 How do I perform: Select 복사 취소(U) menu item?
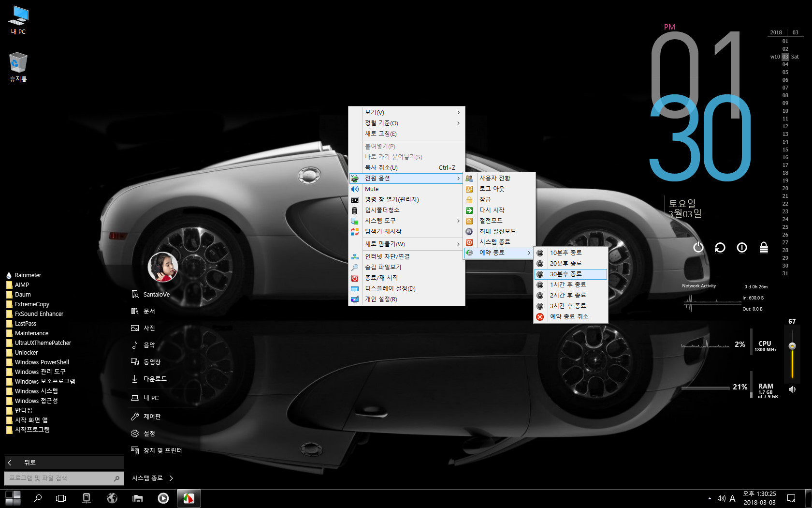coord(406,167)
